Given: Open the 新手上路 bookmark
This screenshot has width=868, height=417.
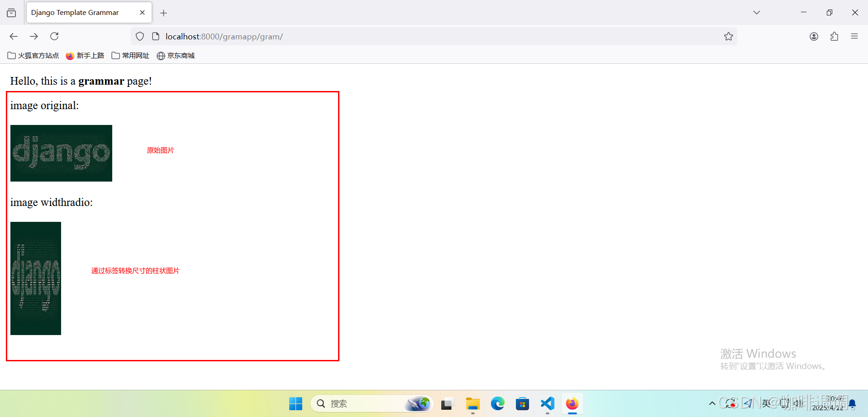Looking at the screenshot, I should [x=85, y=55].
